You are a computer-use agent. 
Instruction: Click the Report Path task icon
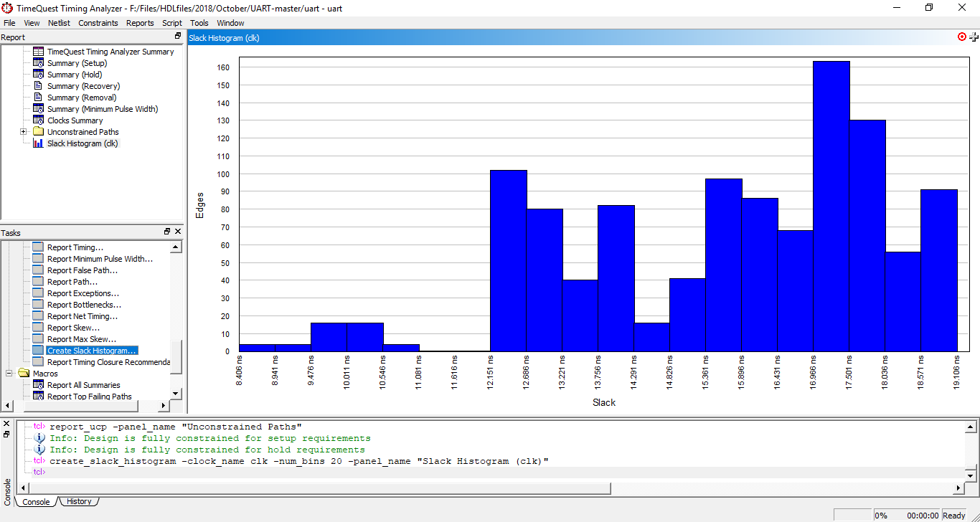(38, 282)
